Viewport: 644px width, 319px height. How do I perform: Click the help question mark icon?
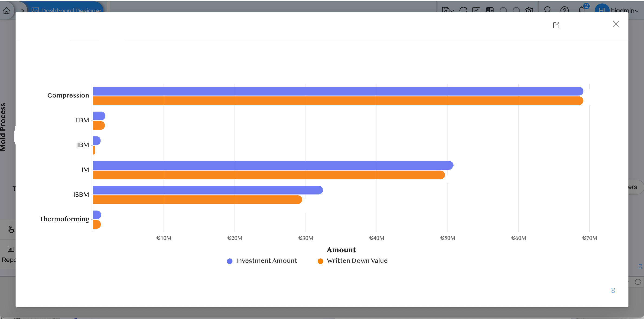point(565,10)
